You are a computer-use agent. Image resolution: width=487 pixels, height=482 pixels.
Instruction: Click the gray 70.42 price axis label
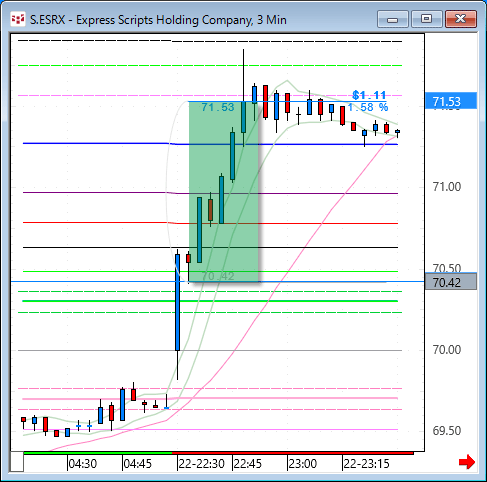click(451, 282)
